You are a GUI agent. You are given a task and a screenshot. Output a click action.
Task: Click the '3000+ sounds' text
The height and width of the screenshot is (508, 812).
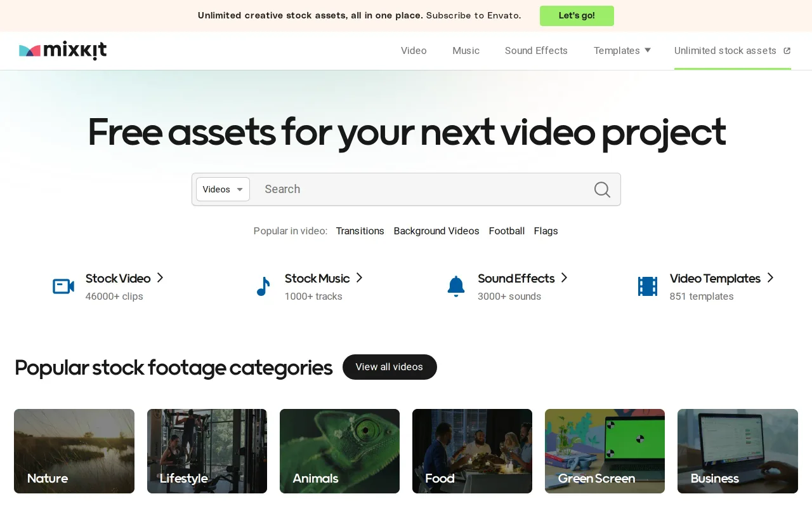[509, 297]
